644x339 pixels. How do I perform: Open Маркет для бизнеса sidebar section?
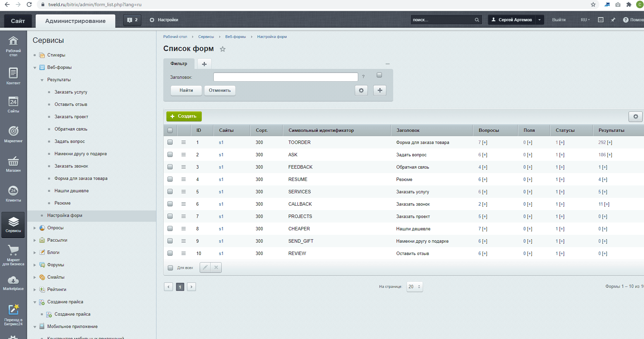click(13, 255)
